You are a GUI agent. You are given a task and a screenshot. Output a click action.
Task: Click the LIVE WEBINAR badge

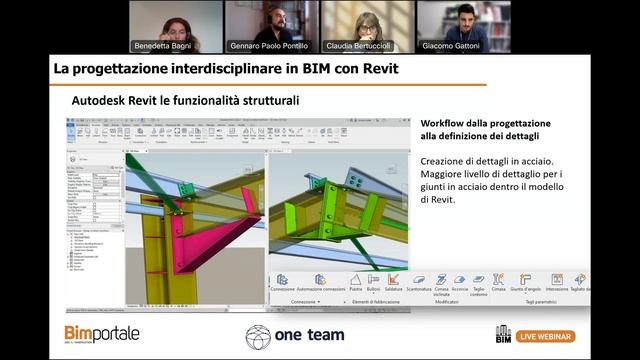click(x=546, y=337)
